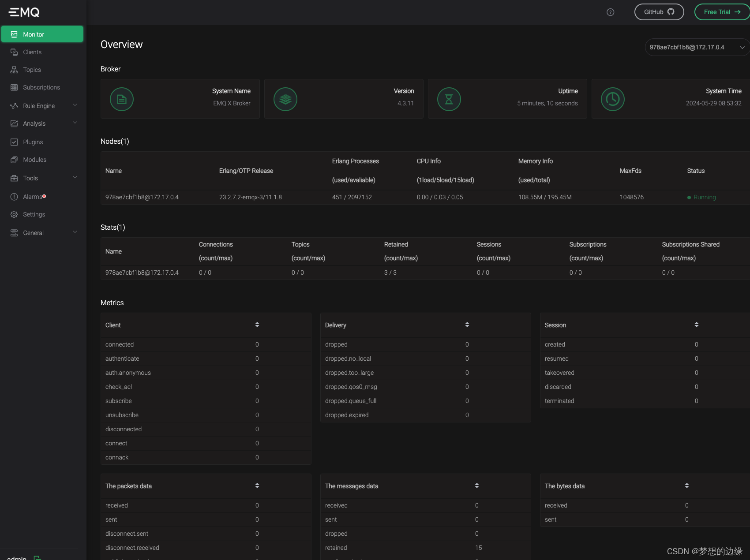Expand the General submenu chevron

point(75,232)
